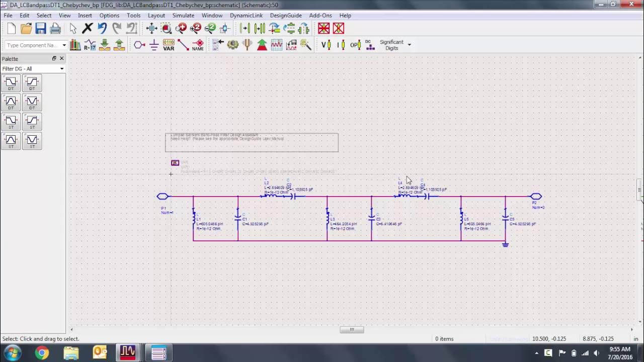The width and height of the screenshot is (644, 362).
Task: Save the schematic using the floppy icon
Action: (x=41, y=29)
